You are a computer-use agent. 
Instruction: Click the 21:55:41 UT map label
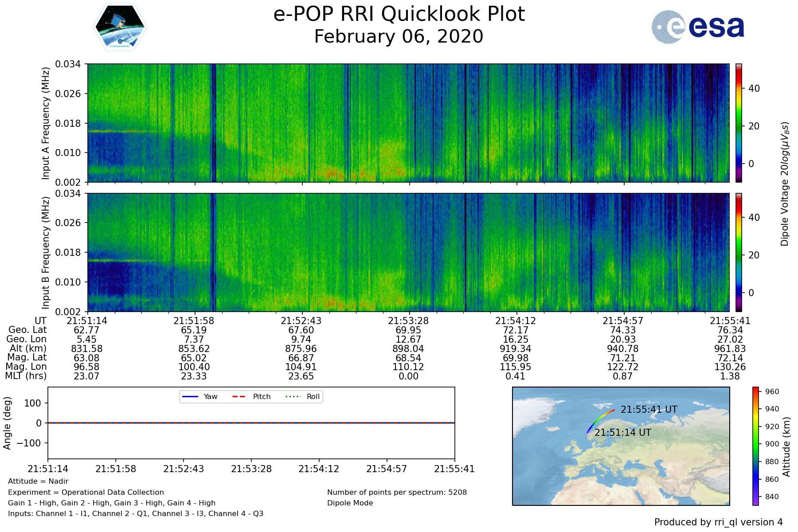click(649, 410)
